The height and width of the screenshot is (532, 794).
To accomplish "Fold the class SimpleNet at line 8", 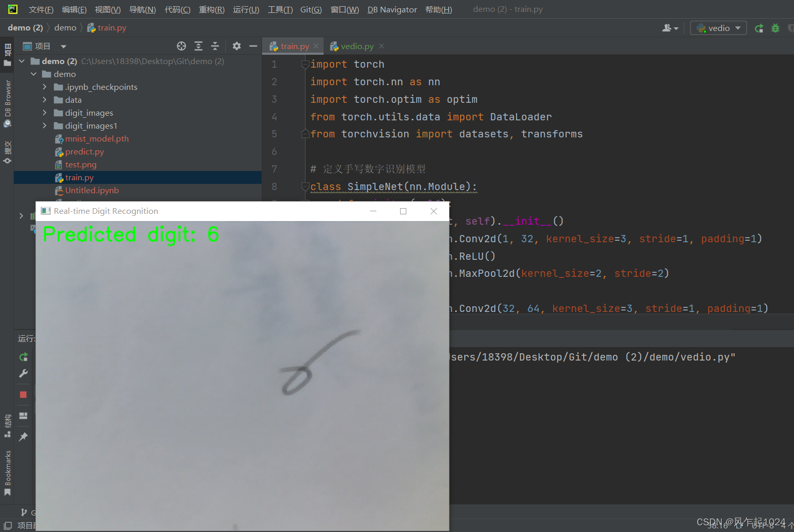I will click(x=305, y=186).
